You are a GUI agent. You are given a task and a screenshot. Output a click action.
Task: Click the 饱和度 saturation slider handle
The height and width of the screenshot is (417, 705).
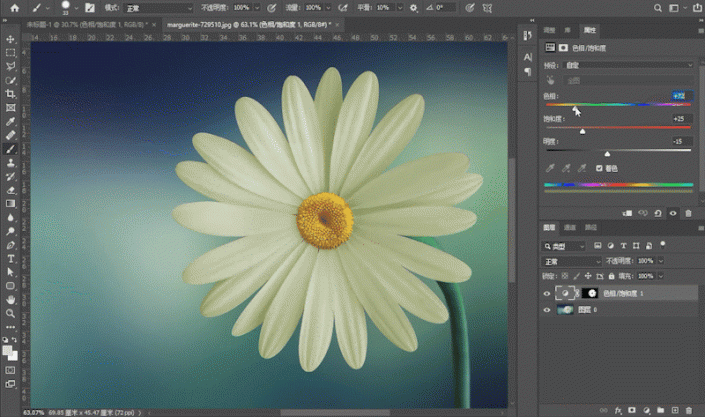[x=582, y=131]
